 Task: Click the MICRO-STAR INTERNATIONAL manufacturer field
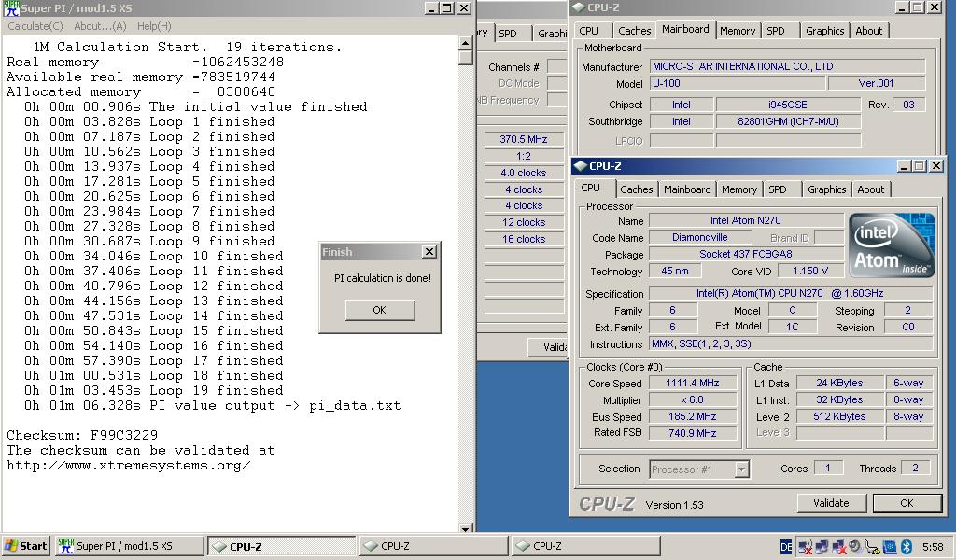(x=788, y=66)
